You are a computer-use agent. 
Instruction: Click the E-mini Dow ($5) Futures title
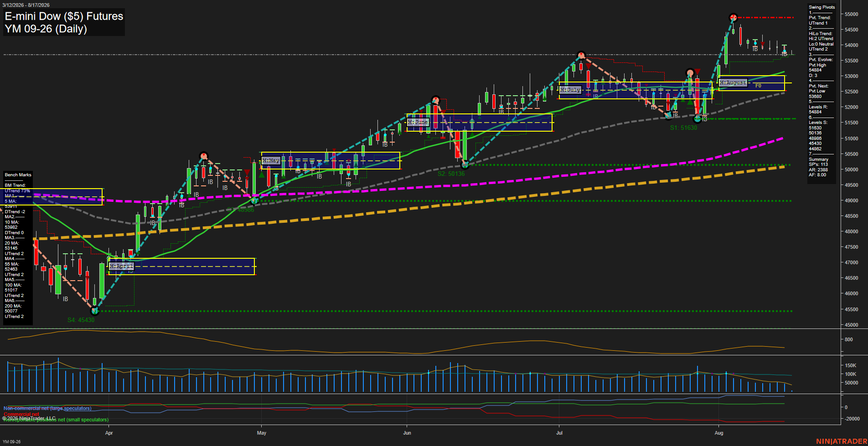[64, 16]
